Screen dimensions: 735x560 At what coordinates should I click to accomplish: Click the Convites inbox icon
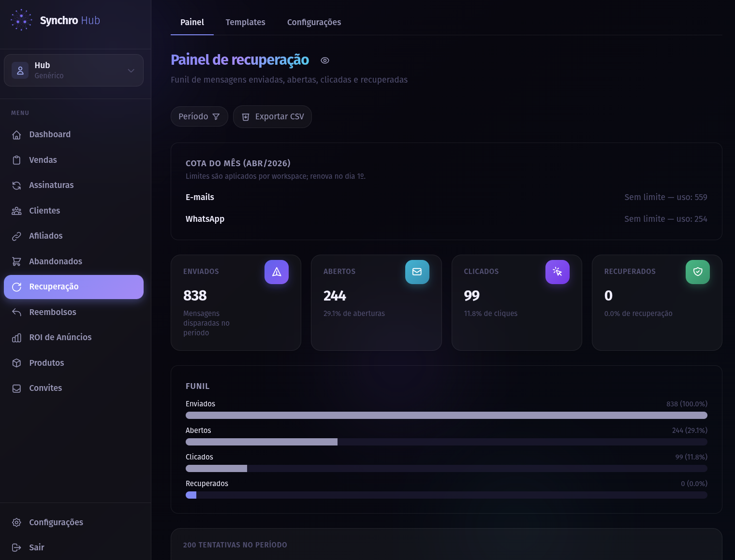coord(16,388)
